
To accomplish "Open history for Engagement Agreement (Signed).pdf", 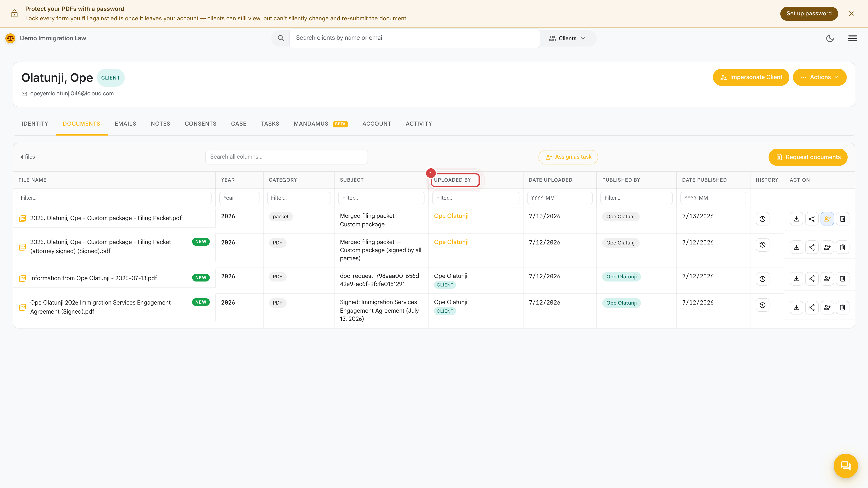I will click(x=762, y=305).
